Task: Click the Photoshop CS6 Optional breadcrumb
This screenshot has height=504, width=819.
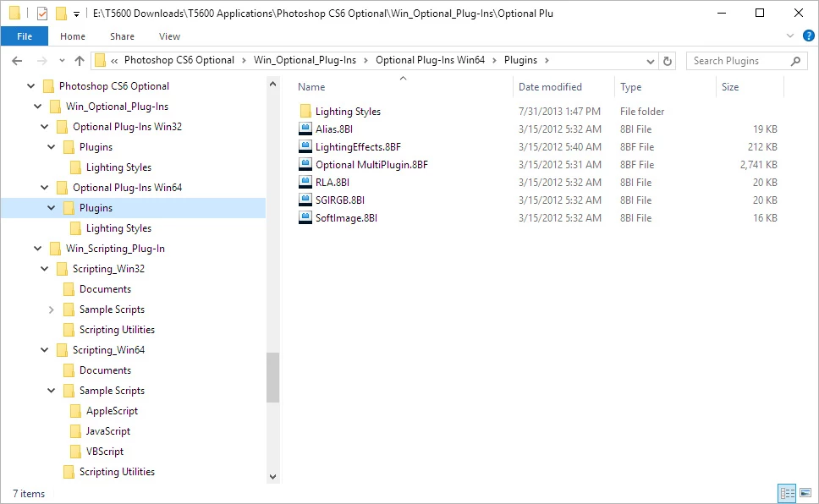Action: (x=179, y=60)
